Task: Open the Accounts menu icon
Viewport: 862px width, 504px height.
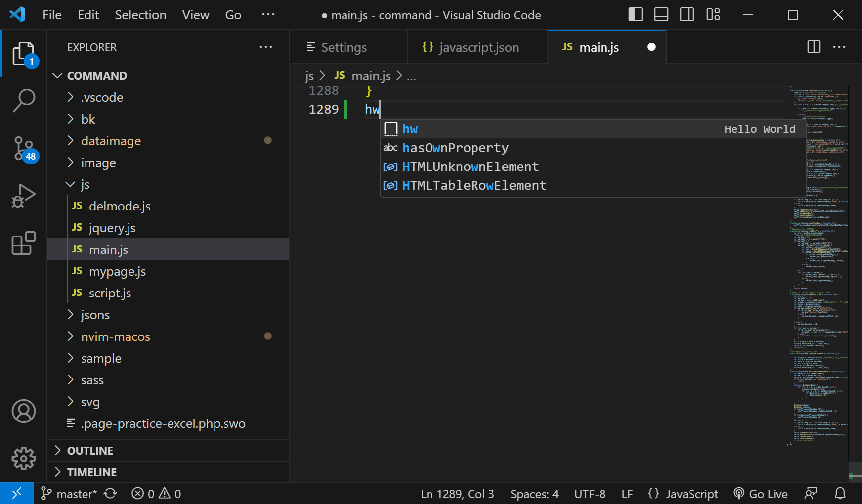Action: click(x=24, y=411)
